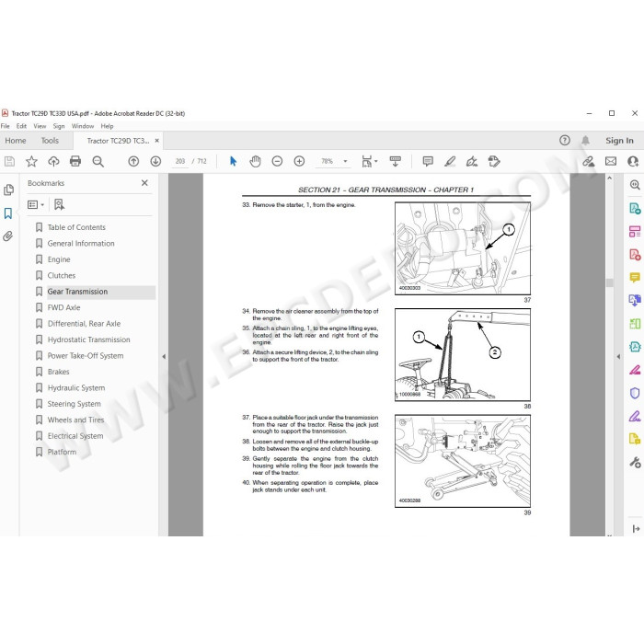Click the Save file icon
This screenshot has height=644, width=644.
coord(9,161)
